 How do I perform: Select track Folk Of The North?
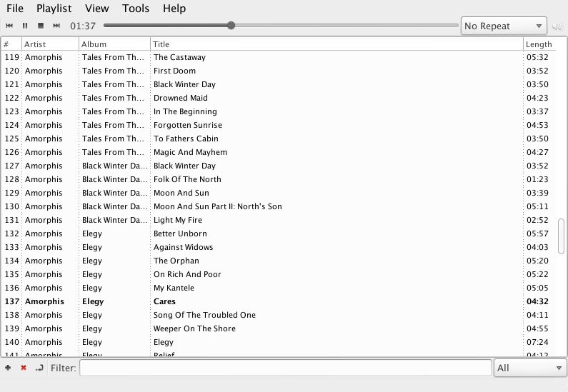(x=279, y=179)
